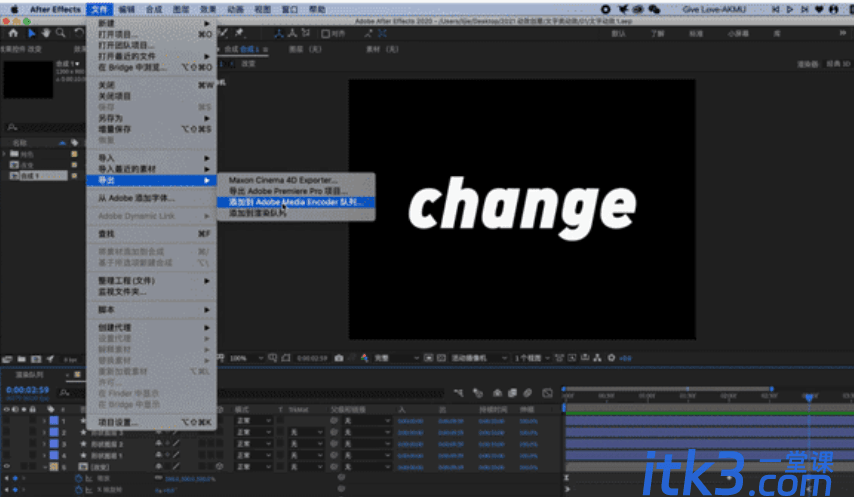
Task: Click the viewer timecode 0:00:02:59 button
Action: coord(312,358)
